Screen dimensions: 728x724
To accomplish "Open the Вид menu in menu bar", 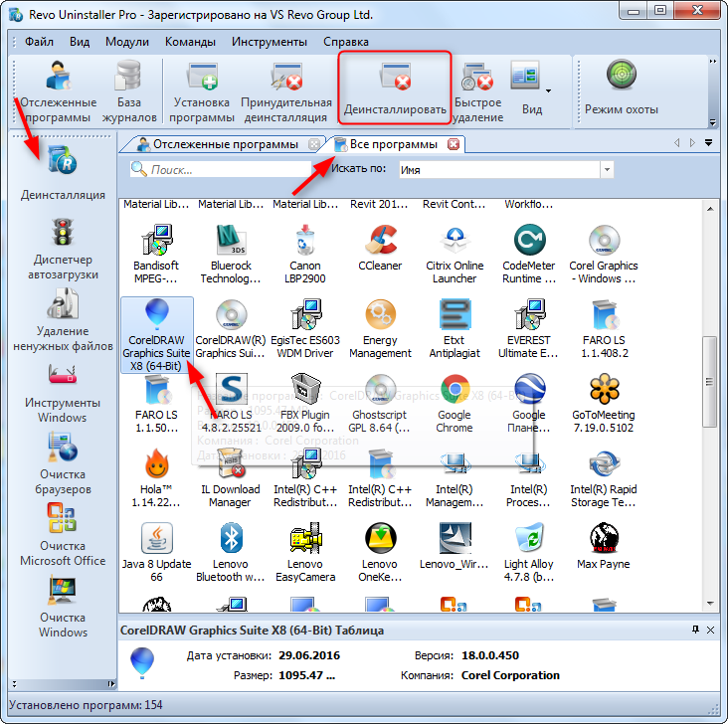I will click(80, 42).
